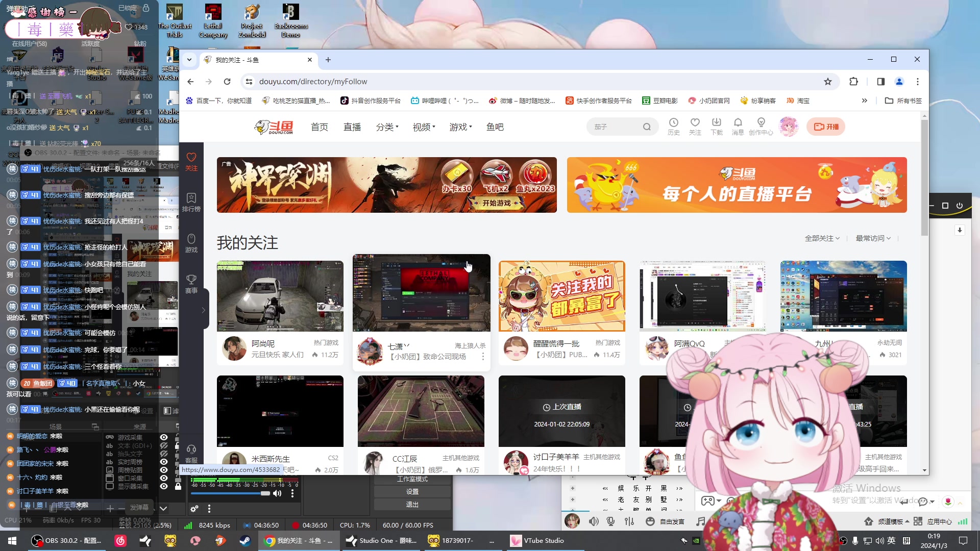Open more options on 七潇 stream card
Screen dimensions: 980x551
point(483,357)
